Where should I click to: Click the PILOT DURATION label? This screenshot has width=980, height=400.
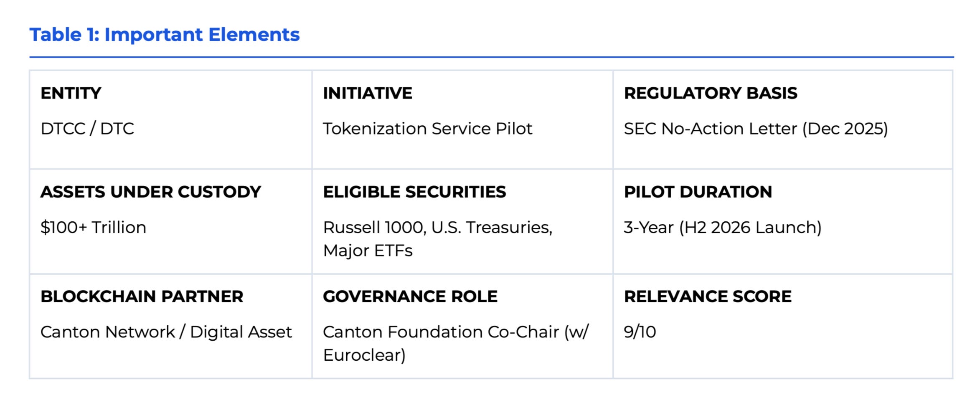(x=698, y=192)
